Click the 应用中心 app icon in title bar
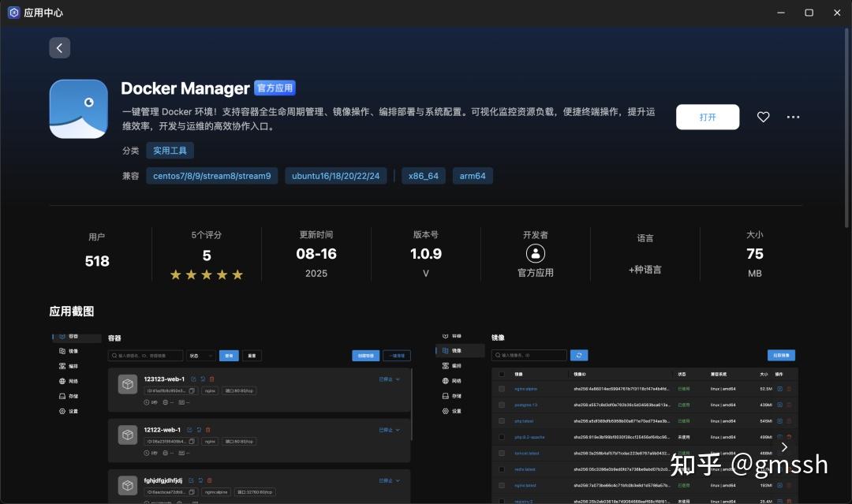 (x=13, y=13)
